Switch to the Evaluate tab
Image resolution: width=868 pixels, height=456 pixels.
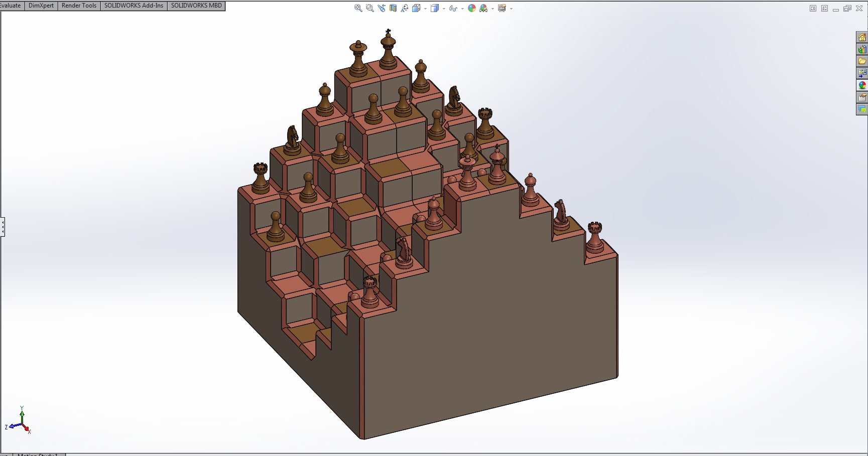pos(12,6)
